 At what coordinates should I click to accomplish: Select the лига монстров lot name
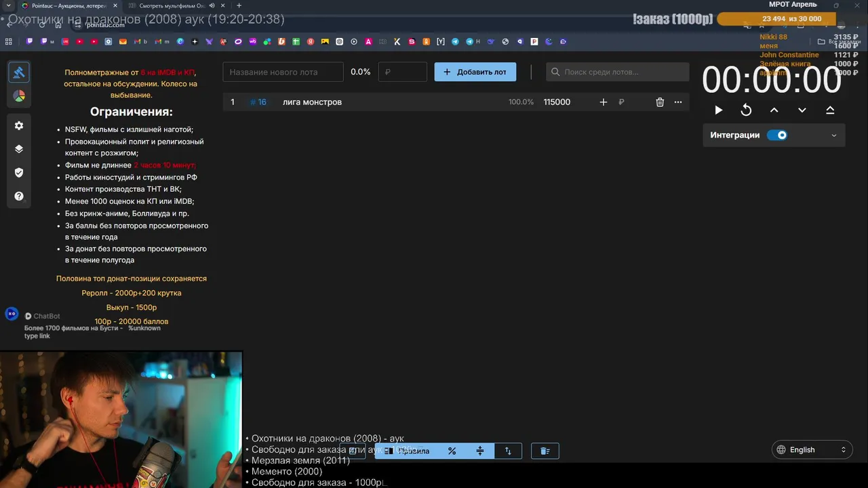click(x=312, y=102)
